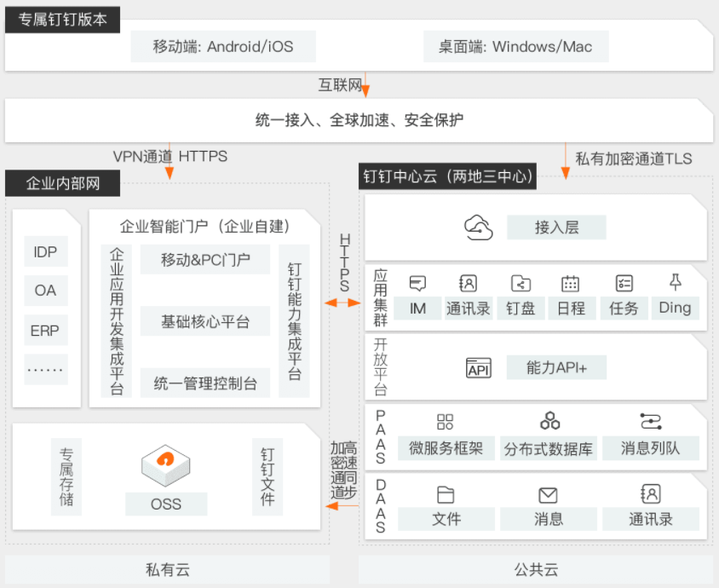Viewport: 719px width, 588px height.
Task: Click the 日程 calendar icon
Action: (571, 284)
